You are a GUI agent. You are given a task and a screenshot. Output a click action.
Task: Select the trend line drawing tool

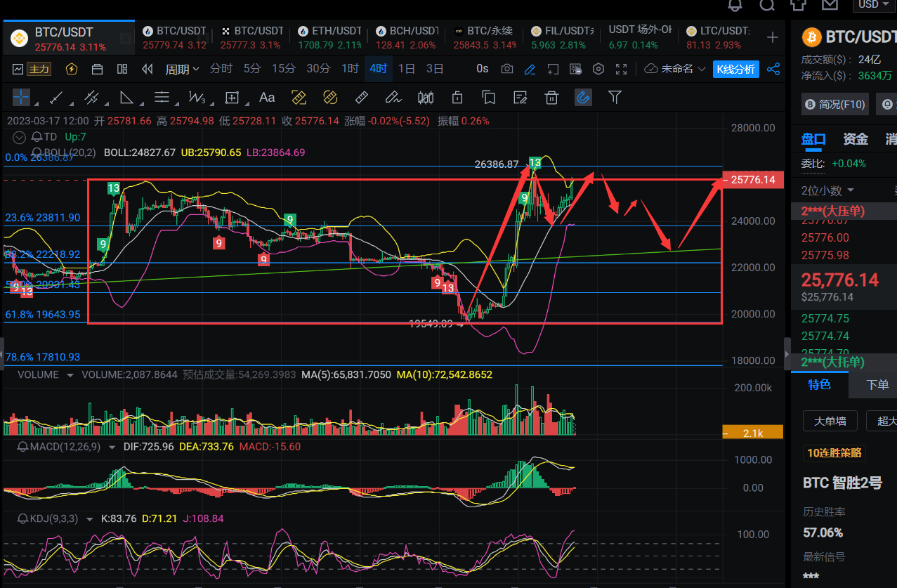click(56, 98)
